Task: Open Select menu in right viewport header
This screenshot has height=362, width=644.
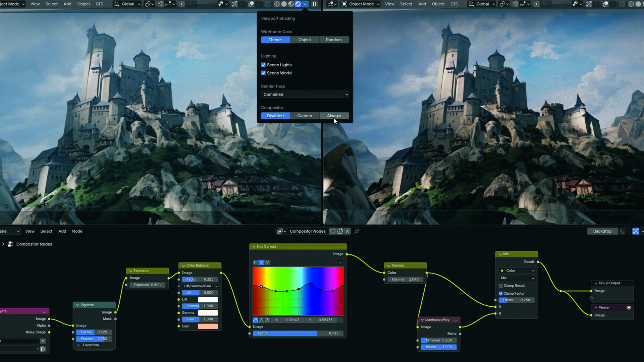Action: pos(406,4)
